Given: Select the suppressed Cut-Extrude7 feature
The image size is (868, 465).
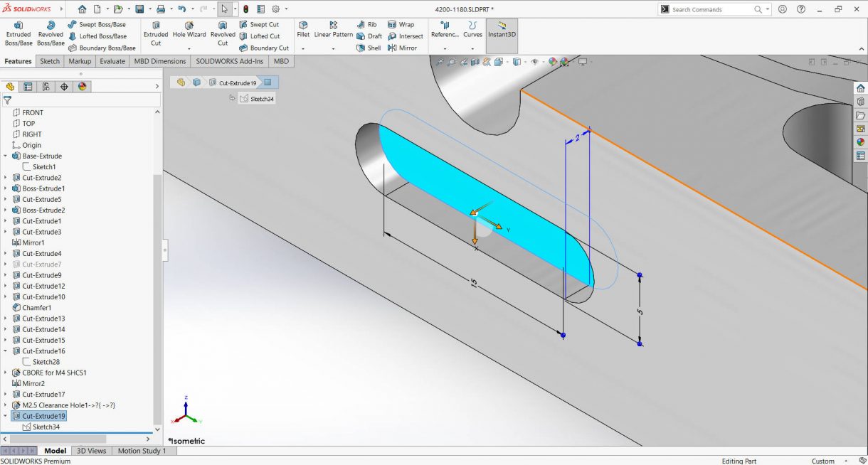Looking at the screenshot, I should pyautogui.click(x=36, y=264).
